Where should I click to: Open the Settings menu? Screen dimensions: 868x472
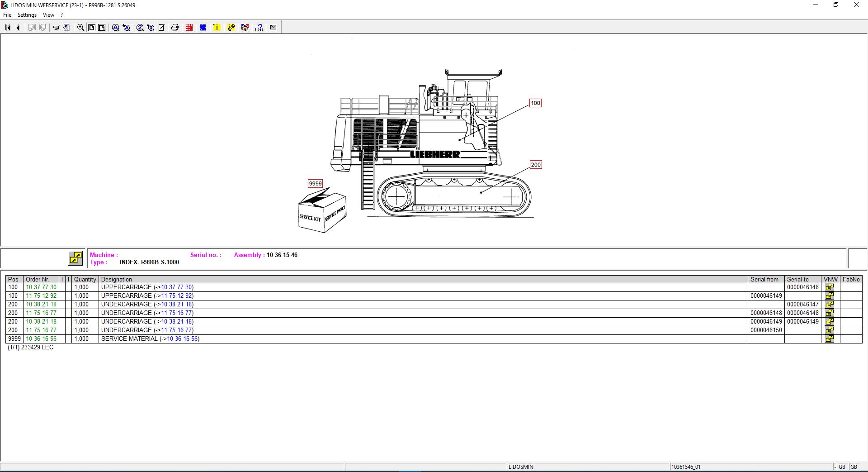click(x=27, y=14)
